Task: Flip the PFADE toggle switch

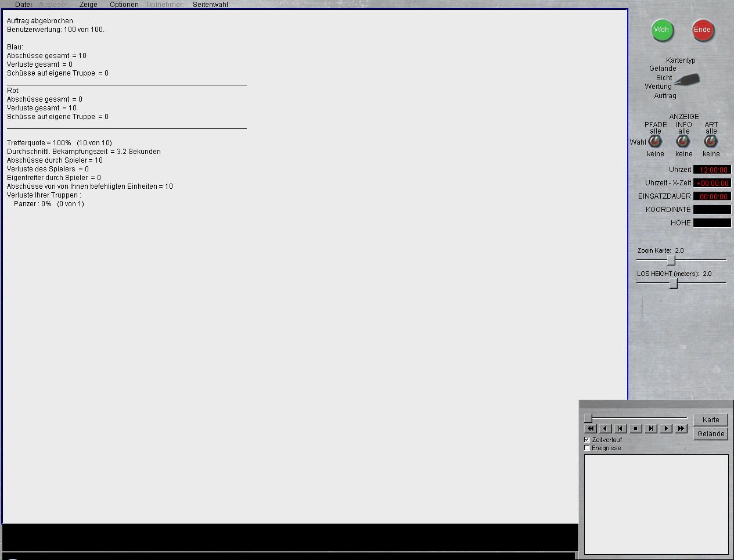Action: coord(655,142)
